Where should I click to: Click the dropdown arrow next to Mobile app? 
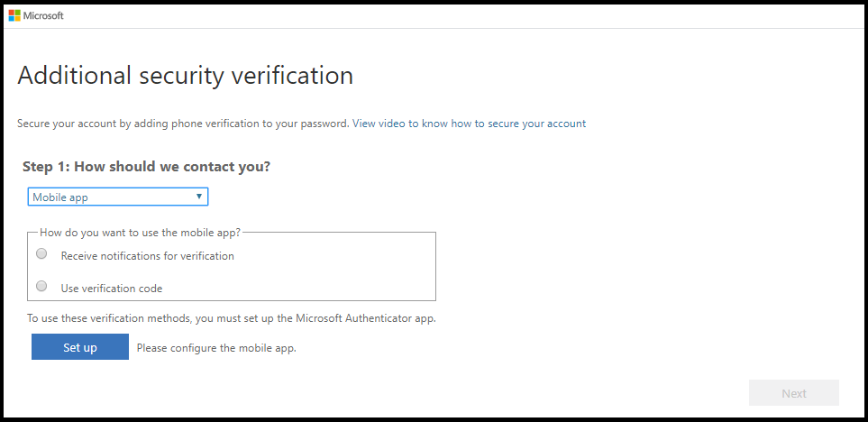point(198,197)
